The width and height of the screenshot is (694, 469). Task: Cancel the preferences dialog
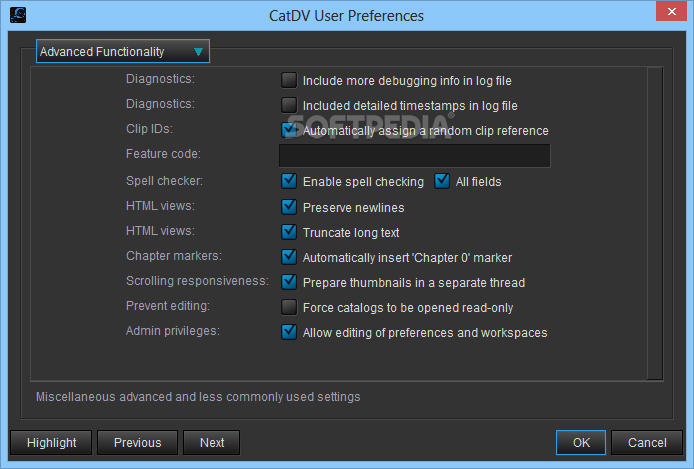[x=647, y=442]
